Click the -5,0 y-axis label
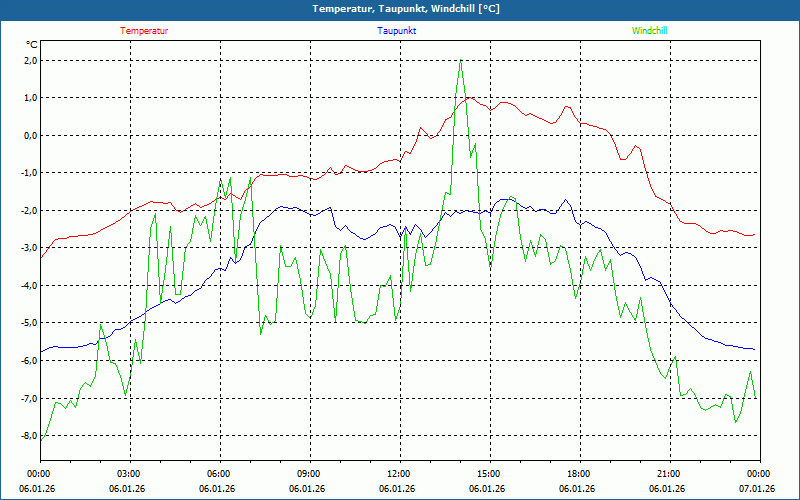This screenshot has height=500, width=800. click(x=27, y=323)
